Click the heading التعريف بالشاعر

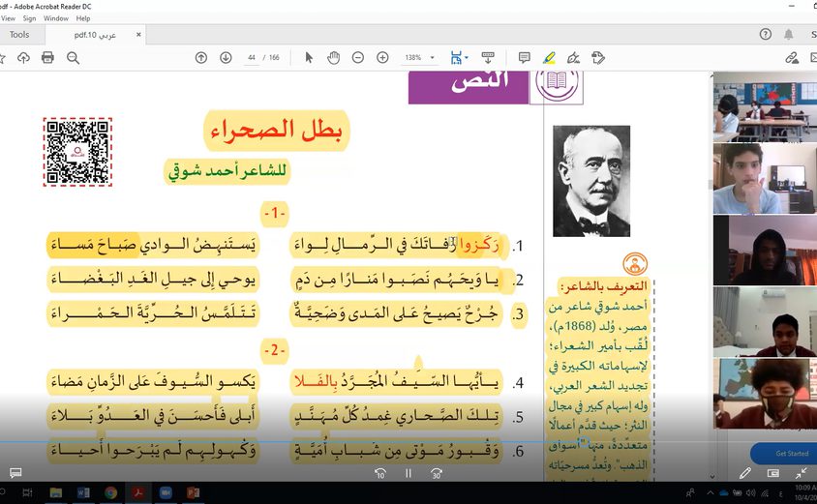tap(603, 286)
